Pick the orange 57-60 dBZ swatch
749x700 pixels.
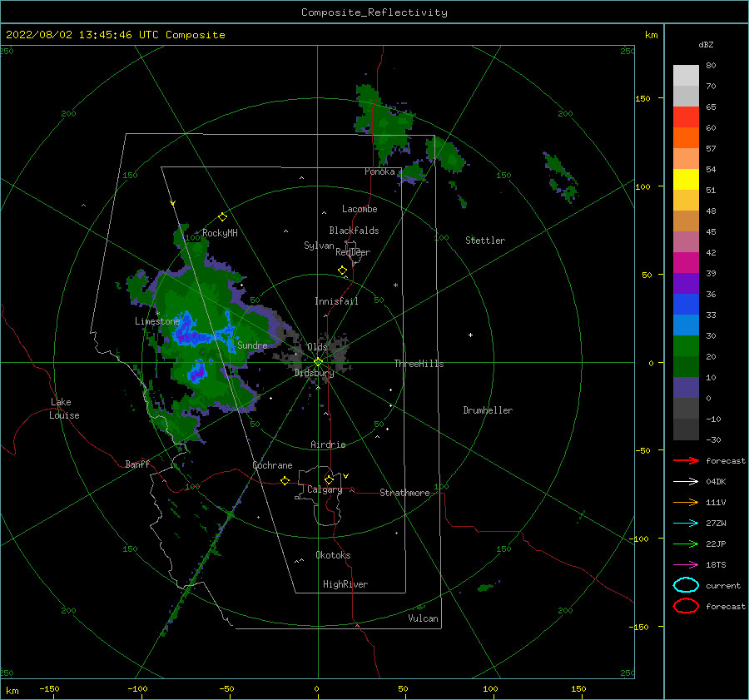(x=686, y=138)
